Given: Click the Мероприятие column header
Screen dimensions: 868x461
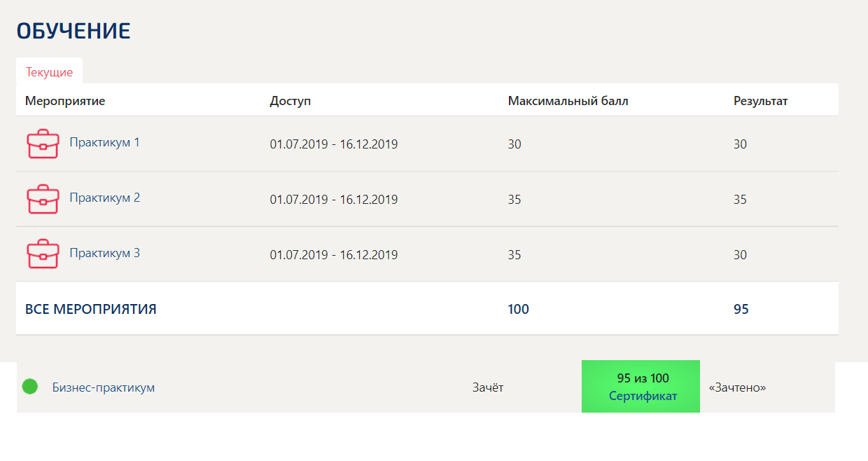Looking at the screenshot, I should [x=65, y=101].
